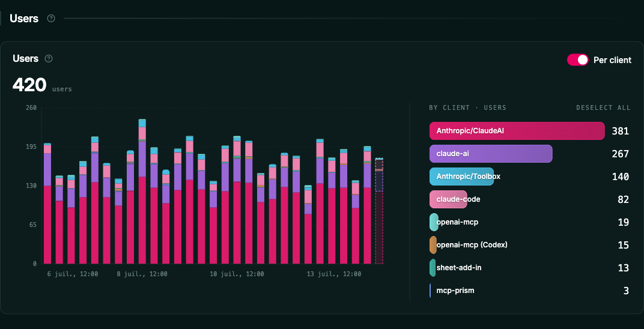Toggle claude-code client bar
644x329 pixels.
tap(449, 199)
